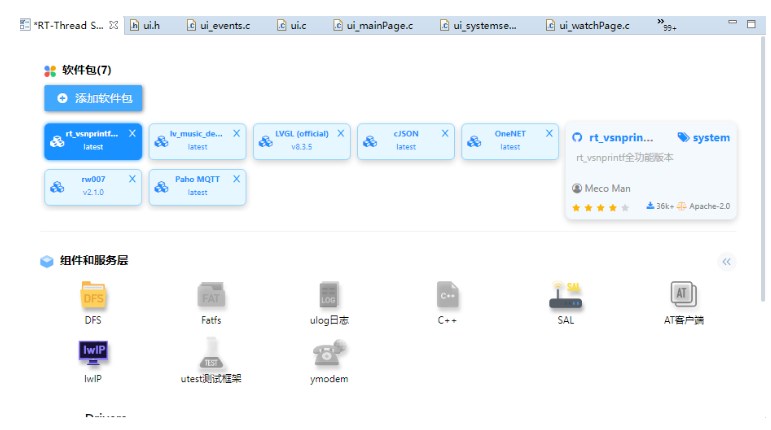Open the rt_vsnprin... repository link
The image size is (771, 430).
[x=621, y=138]
